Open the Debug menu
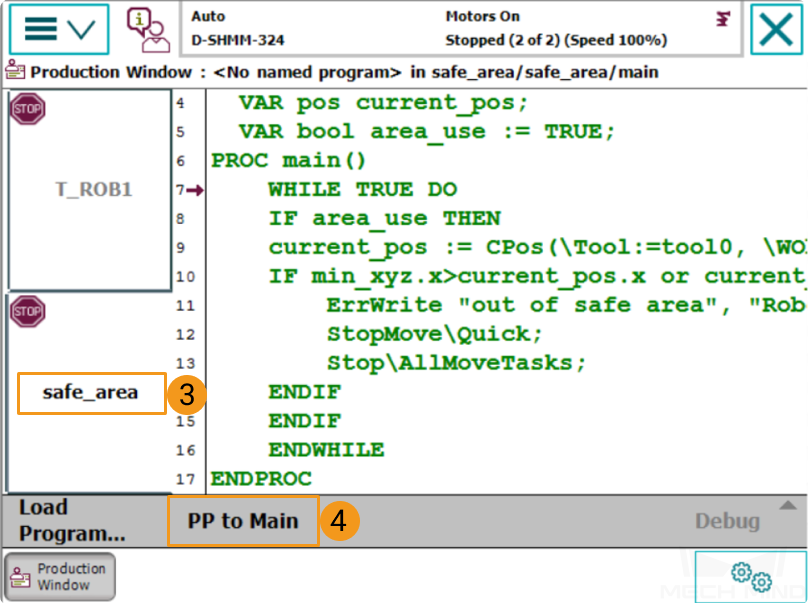808x603 pixels. 727,521
